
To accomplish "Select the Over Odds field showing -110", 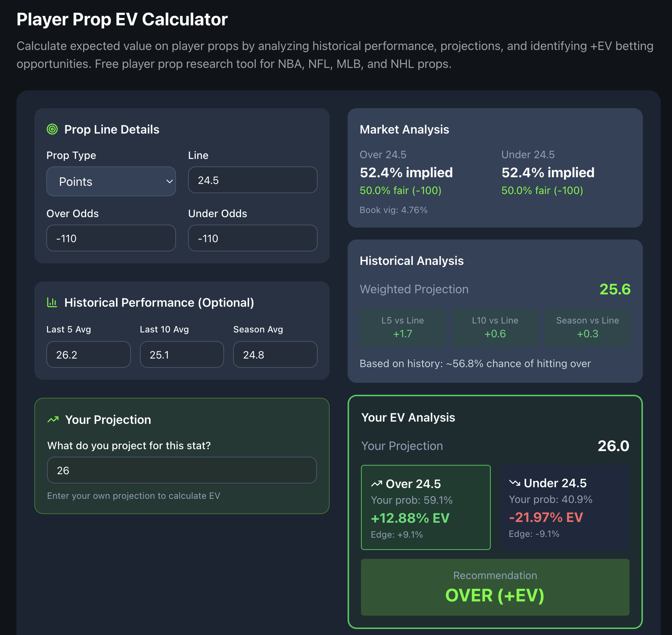I will [110, 238].
